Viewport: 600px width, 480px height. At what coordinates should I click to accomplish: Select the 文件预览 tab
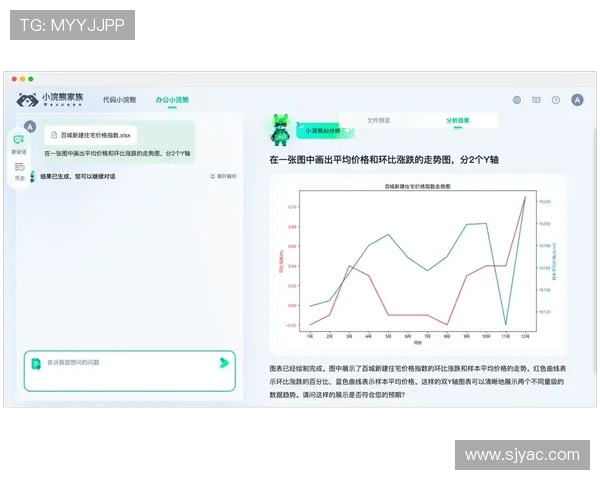pyautogui.click(x=378, y=120)
